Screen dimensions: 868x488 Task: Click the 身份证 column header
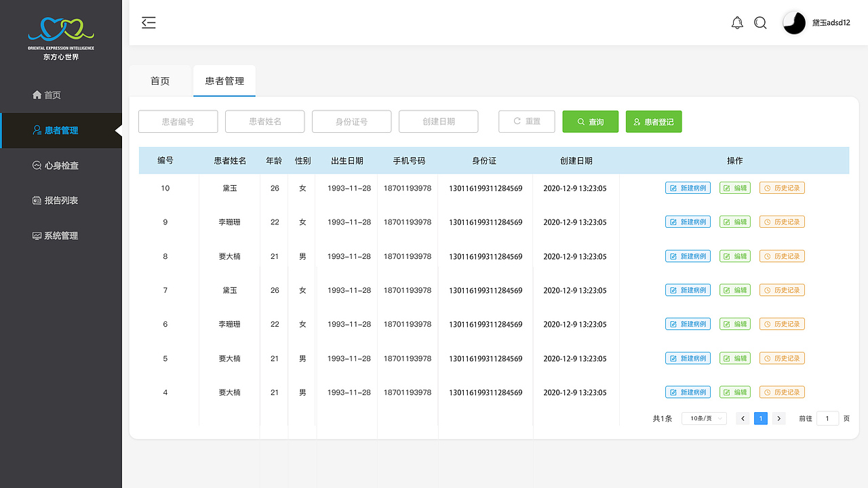(x=484, y=161)
